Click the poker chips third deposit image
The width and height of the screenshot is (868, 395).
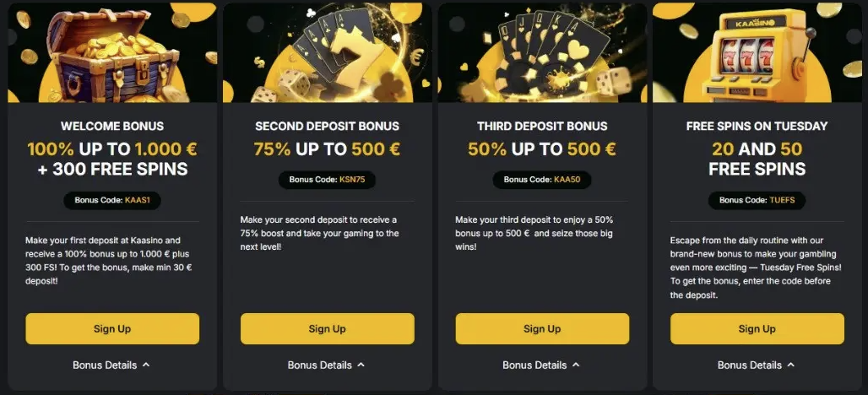coord(542,52)
